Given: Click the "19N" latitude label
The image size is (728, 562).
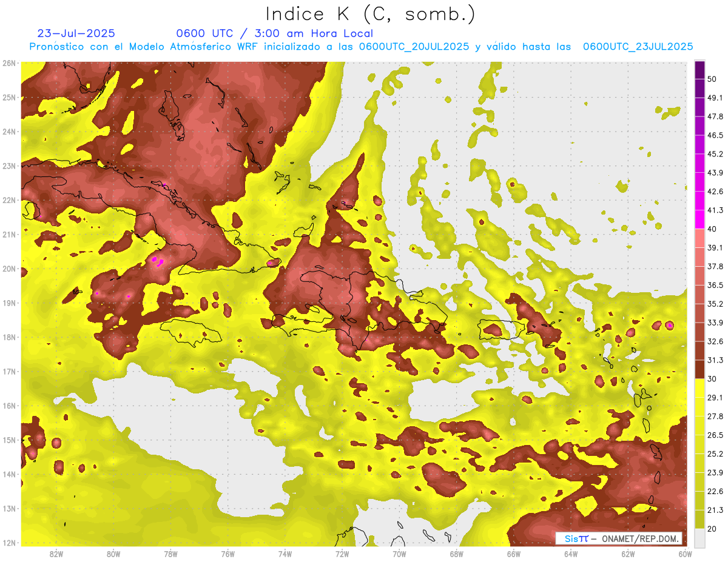Looking at the screenshot, I should point(8,303).
